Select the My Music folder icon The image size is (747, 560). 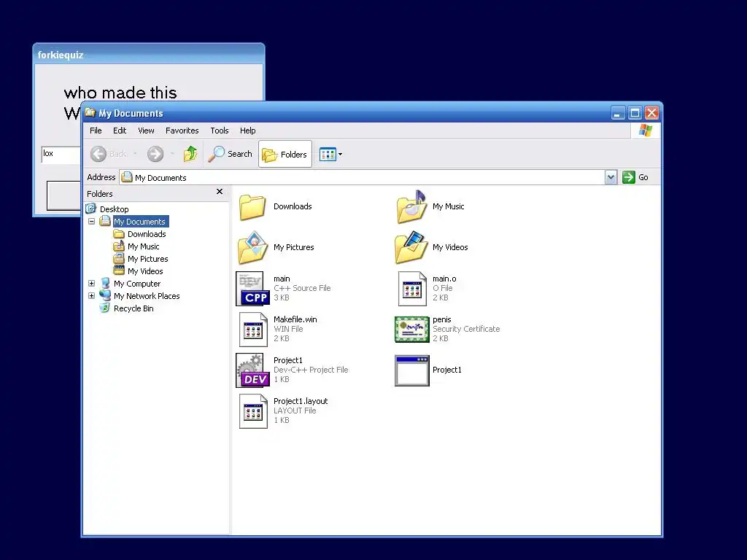coord(411,206)
